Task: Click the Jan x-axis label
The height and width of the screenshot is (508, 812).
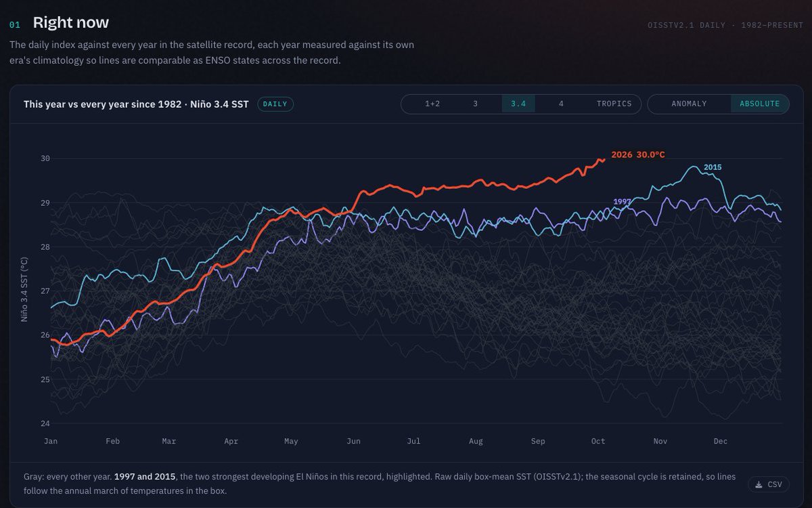Action: [51, 441]
